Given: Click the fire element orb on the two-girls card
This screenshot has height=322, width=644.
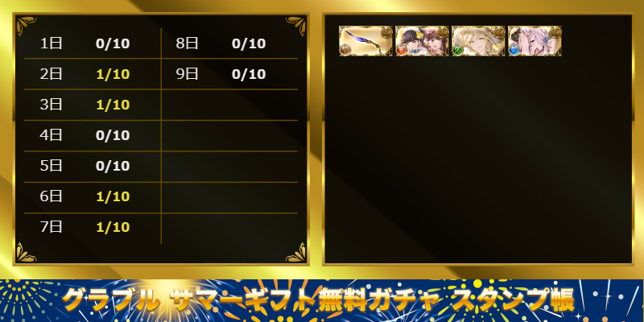Looking at the screenshot, I should pos(402,50).
